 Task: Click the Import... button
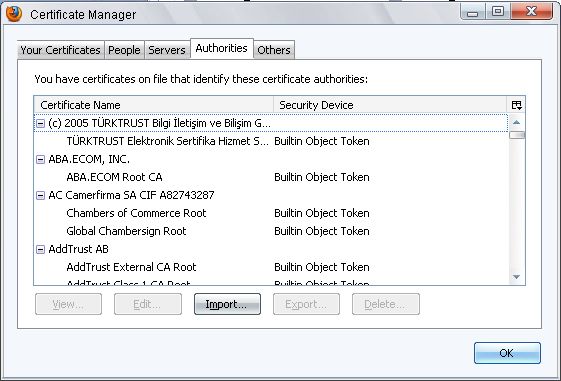[227, 304]
